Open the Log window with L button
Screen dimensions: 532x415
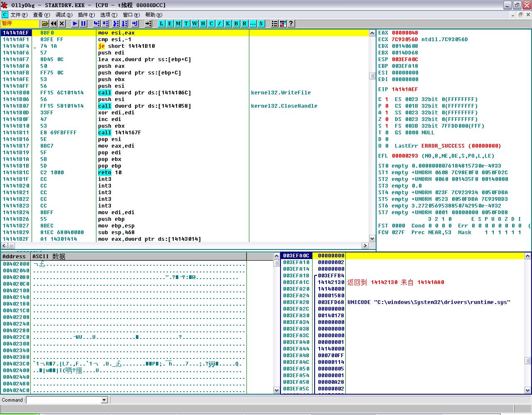[x=161, y=24]
